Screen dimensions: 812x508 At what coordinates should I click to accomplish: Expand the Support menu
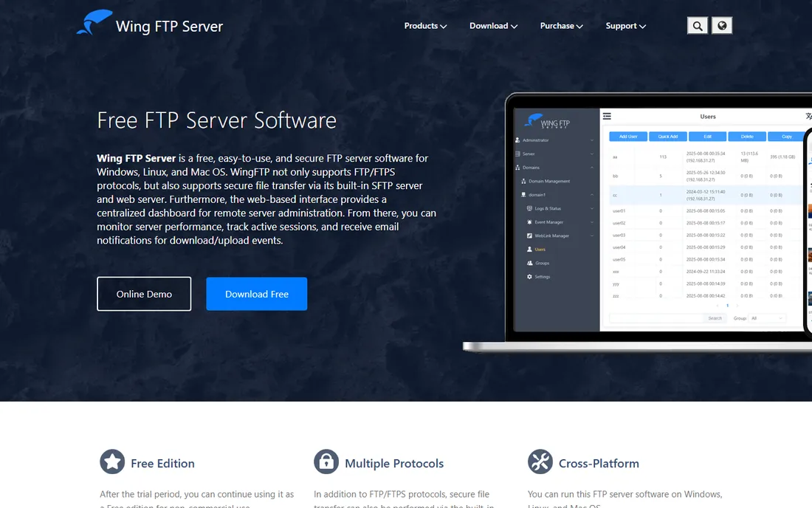click(625, 26)
